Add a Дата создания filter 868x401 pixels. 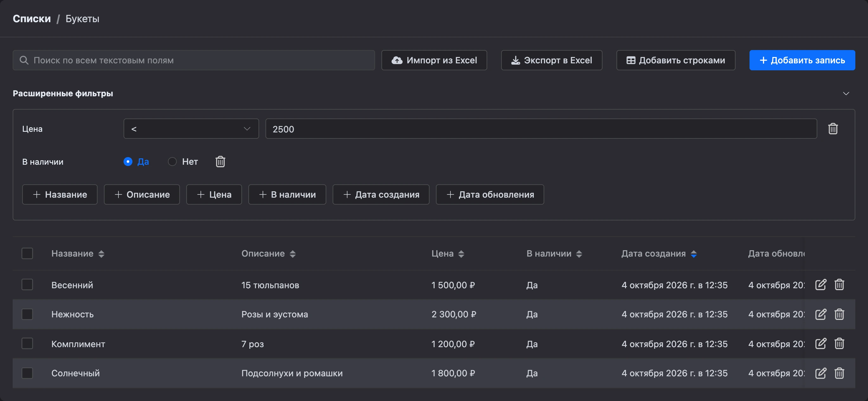(x=381, y=194)
